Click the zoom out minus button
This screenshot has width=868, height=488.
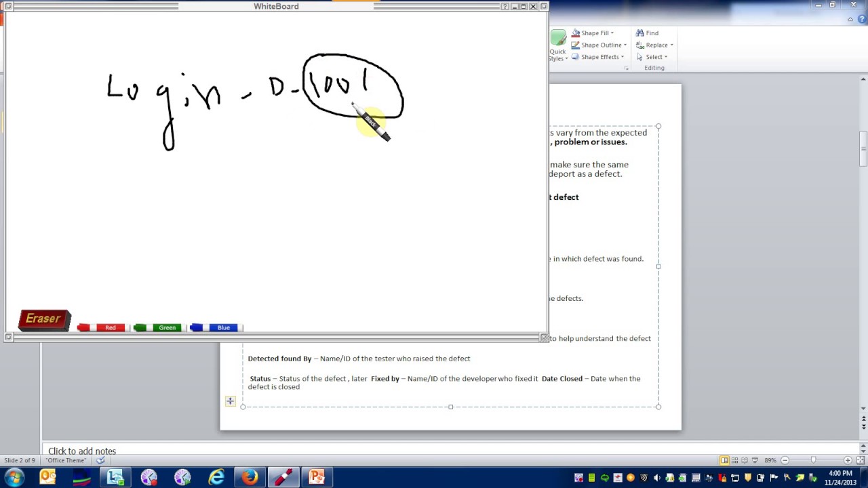click(x=785, y=461)
